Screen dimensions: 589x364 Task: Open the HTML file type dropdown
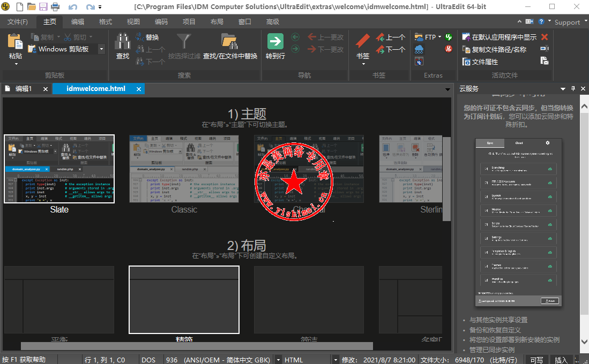pos(335,360)
